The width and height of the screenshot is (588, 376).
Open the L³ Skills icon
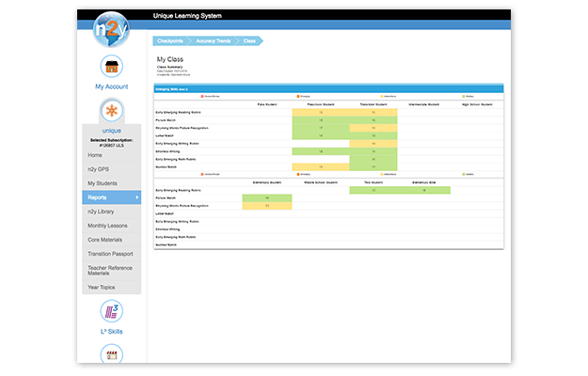point(111,311)
